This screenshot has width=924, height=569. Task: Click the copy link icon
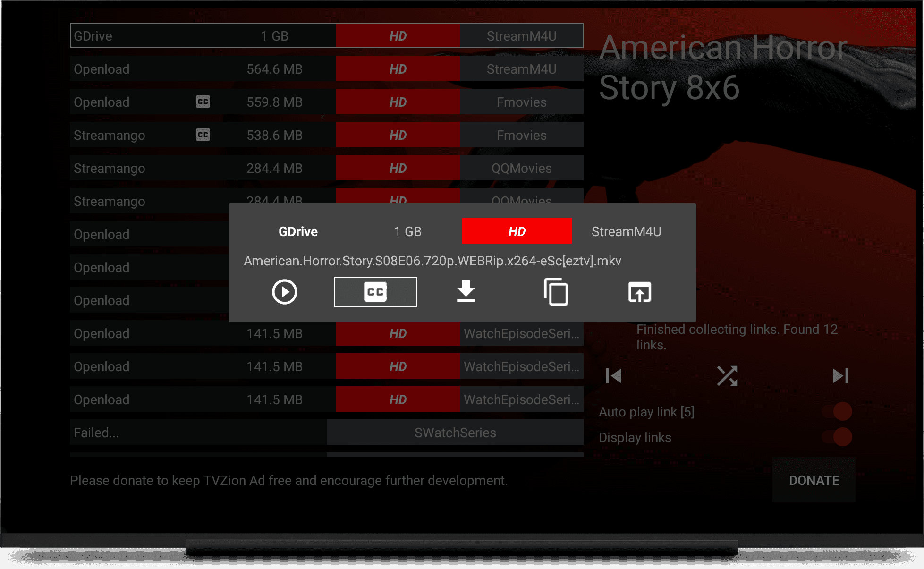pos(556,292)
